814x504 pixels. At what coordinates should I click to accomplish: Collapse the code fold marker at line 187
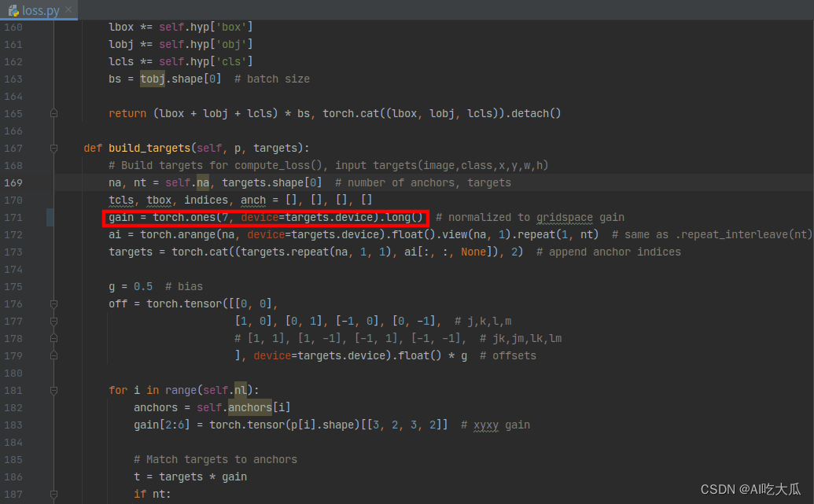pos(53,494)
